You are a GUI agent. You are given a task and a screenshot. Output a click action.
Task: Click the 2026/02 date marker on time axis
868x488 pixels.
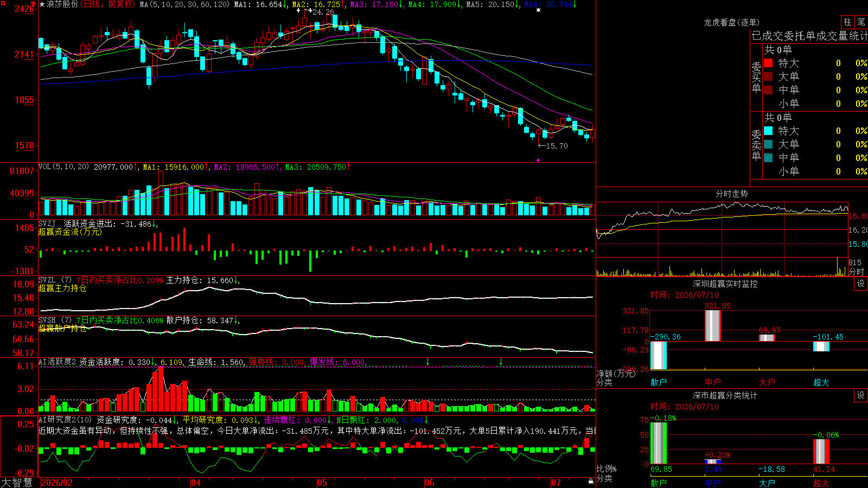[57, 483]
